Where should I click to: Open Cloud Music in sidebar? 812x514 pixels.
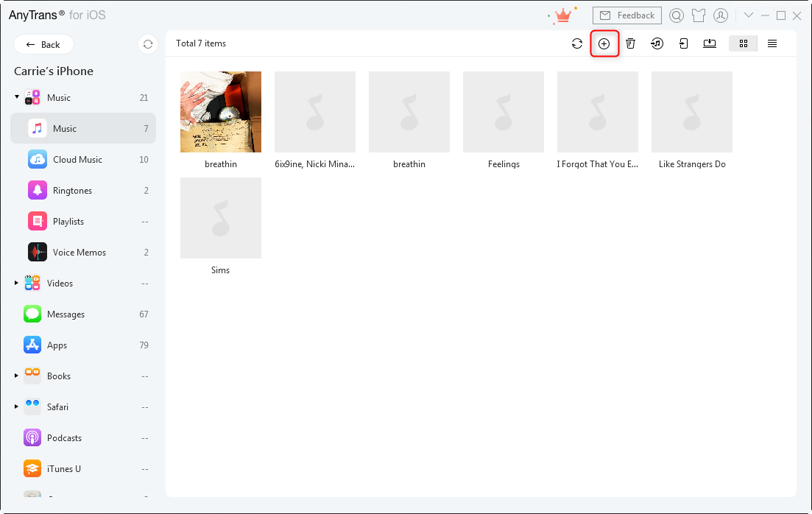click(x=83, y=160)
